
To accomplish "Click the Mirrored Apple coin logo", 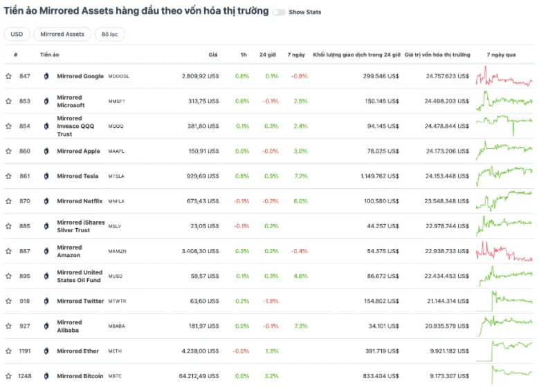I will point(46,151).
